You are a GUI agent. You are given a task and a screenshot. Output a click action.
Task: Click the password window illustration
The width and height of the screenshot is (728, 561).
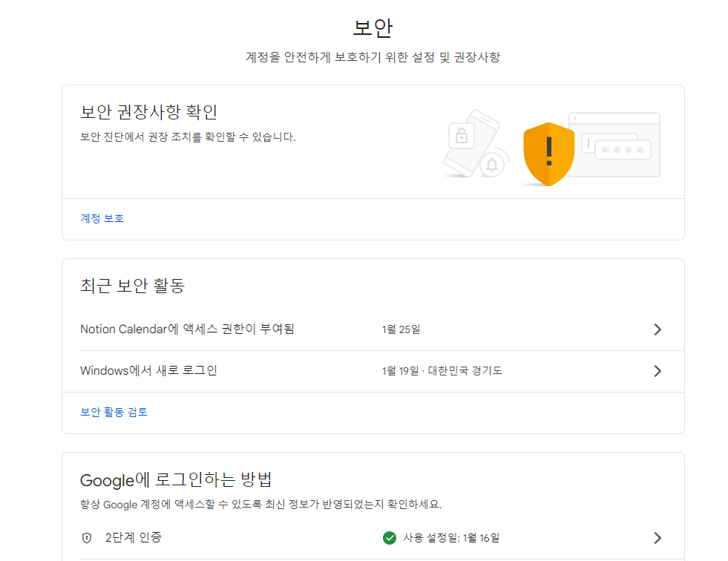click(x=614, y=145)
